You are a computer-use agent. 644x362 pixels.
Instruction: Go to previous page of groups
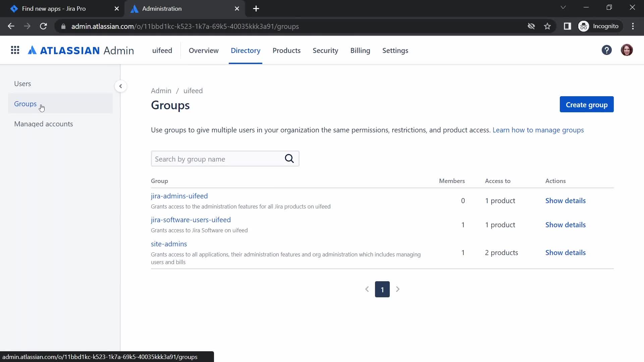pos(367,289)
